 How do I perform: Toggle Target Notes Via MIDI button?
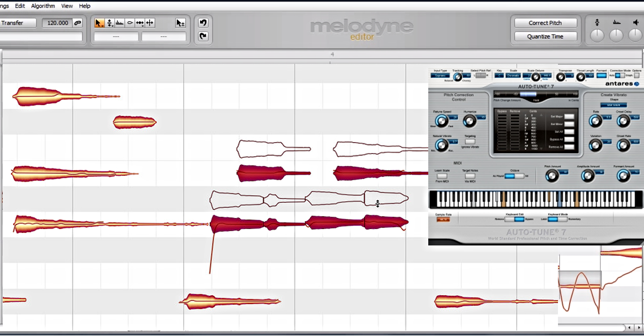pos(470,176)
